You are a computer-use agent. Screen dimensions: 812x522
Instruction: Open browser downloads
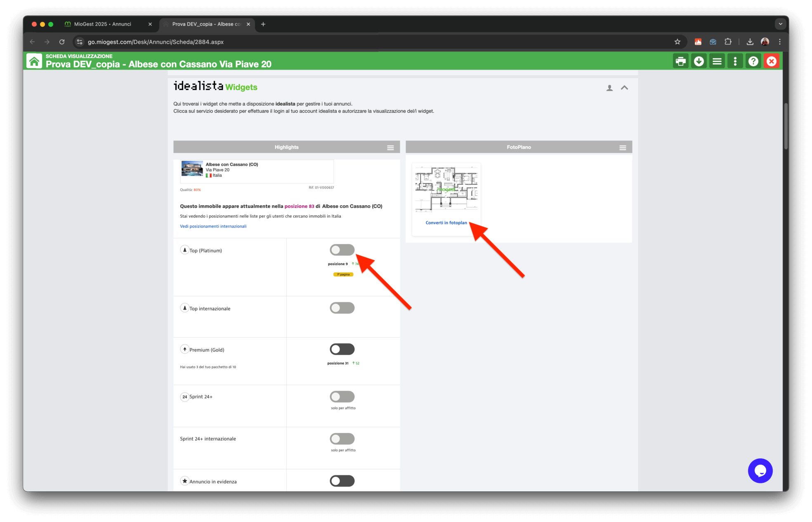pos(750,42)
